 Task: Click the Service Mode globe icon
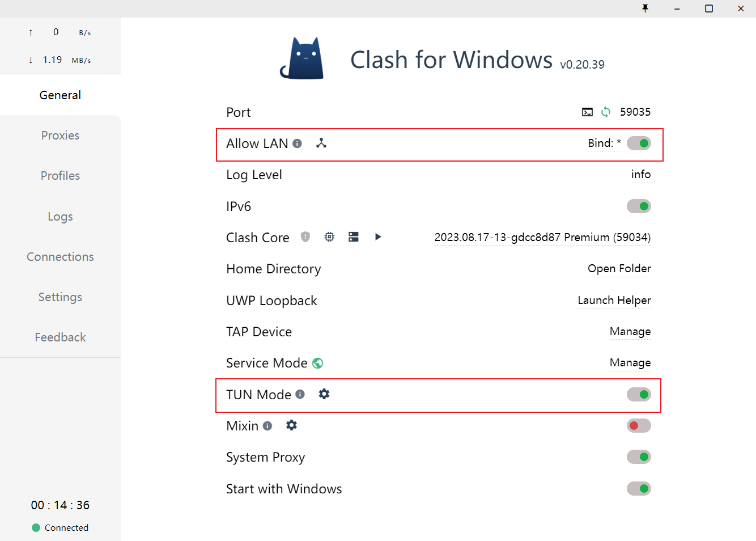(318, 363)
